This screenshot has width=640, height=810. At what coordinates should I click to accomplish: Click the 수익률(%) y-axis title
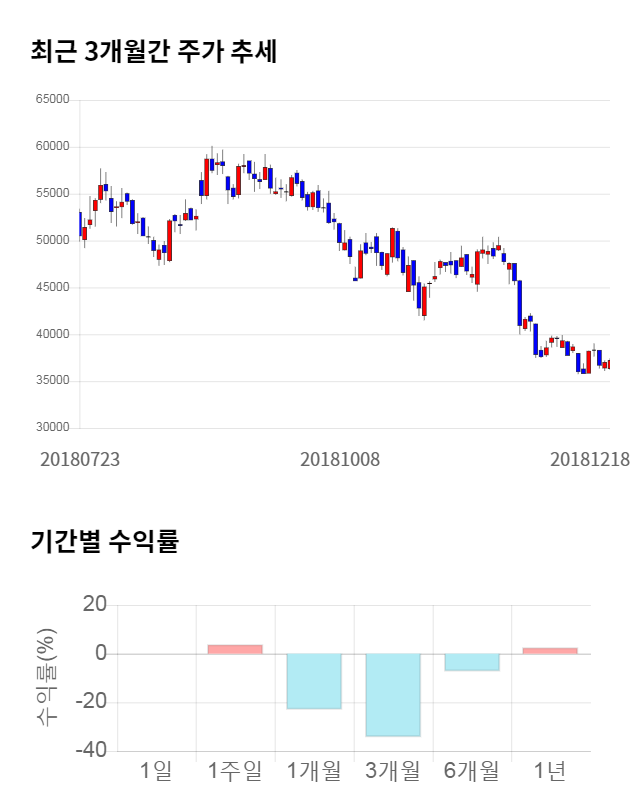pos(47,678)
